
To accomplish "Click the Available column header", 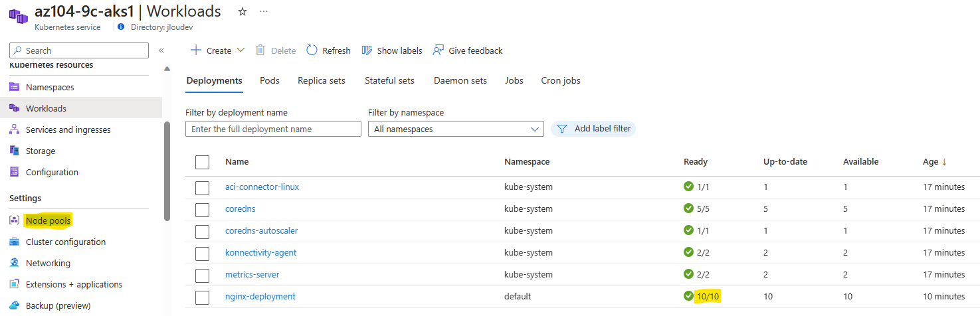I will click(861, 162).
